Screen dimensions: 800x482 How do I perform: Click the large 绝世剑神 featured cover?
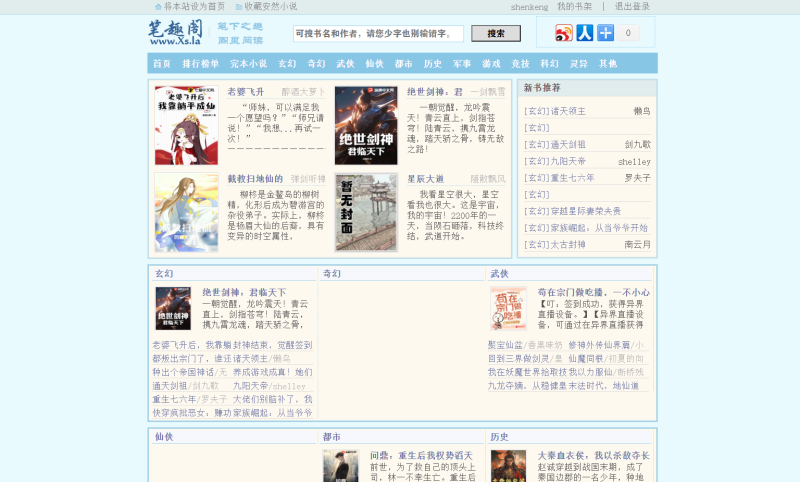(x=366, y=125)
